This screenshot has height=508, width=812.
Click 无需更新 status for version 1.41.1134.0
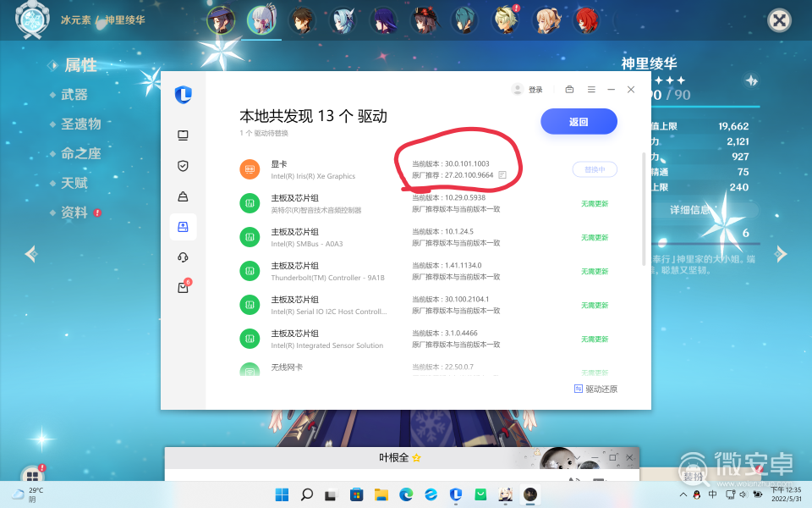[x=595, y=272]
